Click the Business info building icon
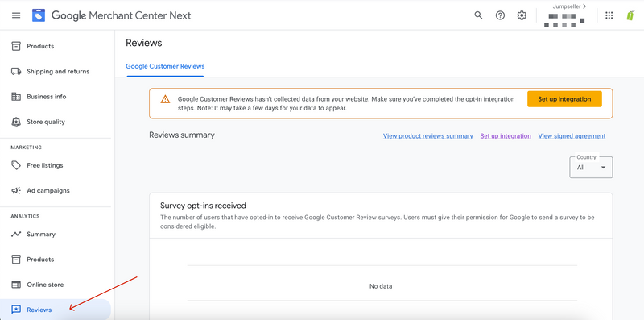The width and height of the screenshot is (644, 320). pos(16,97)
